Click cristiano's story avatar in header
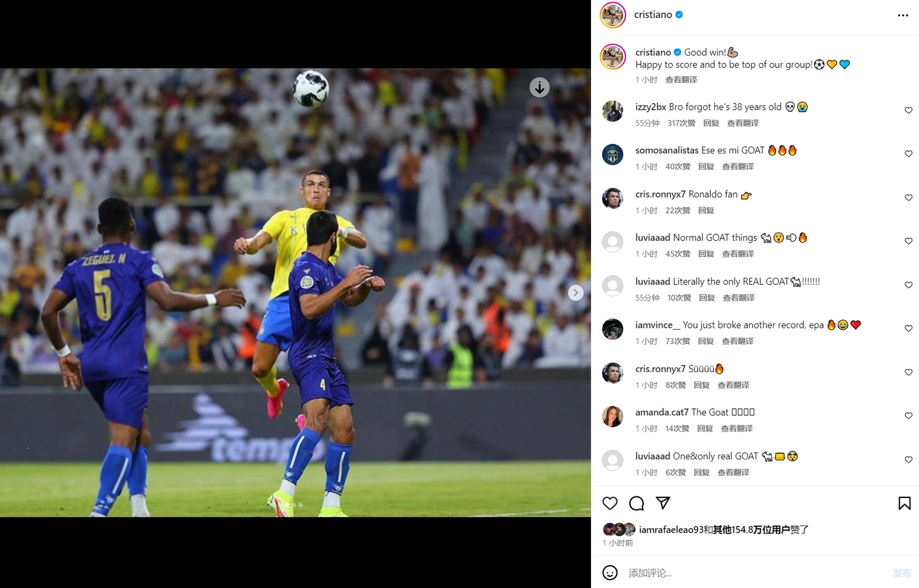Screen dimensions: 919x588 (613, 15)
